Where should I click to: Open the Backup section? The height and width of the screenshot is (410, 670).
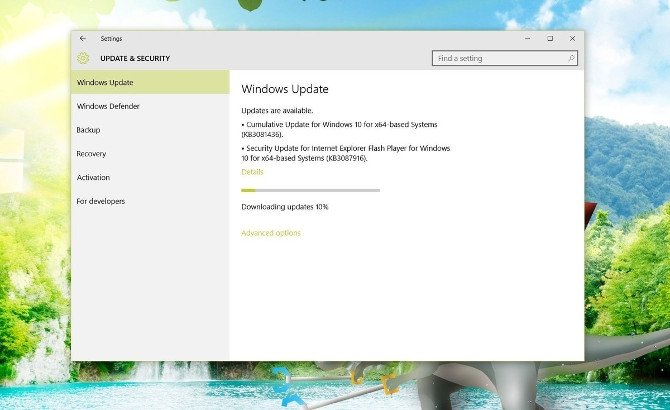pos(150,130)
